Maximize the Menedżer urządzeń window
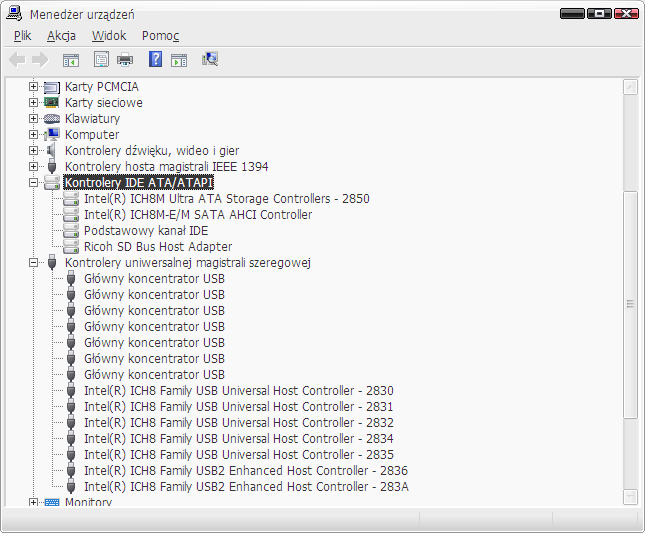 [599, 14]
